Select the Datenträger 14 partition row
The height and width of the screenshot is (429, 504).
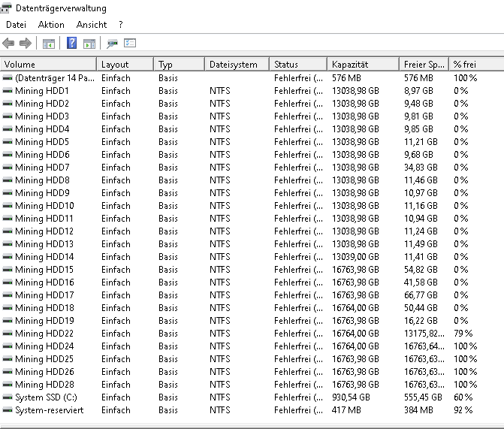(252, 78)
